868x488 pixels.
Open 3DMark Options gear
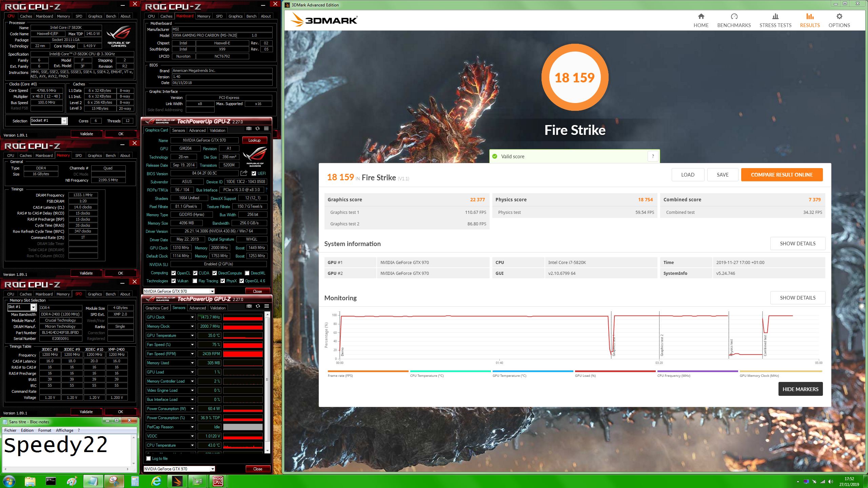click(839, 21)
